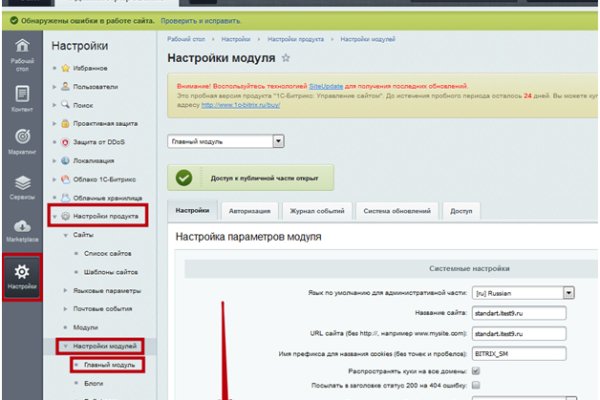Collapse the Настройки модулей tree node
This screenshot has width=600, height=400.
pos(64,345)
